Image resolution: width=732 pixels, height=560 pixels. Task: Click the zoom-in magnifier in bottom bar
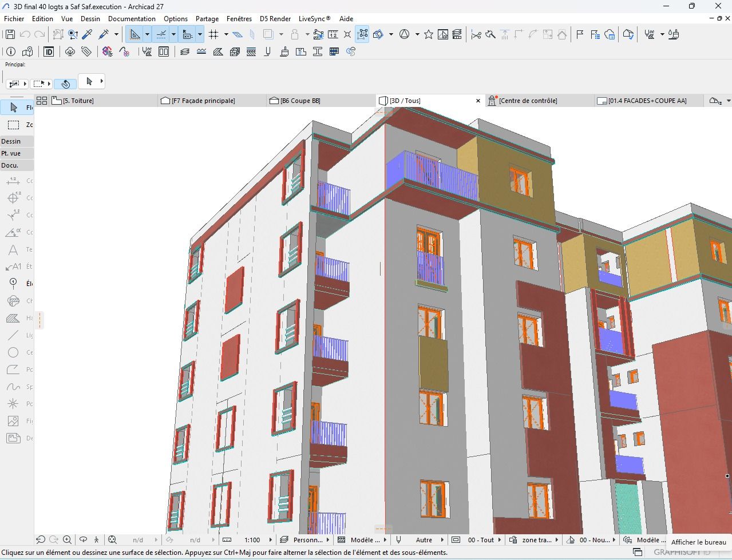(x=67, y=539)
